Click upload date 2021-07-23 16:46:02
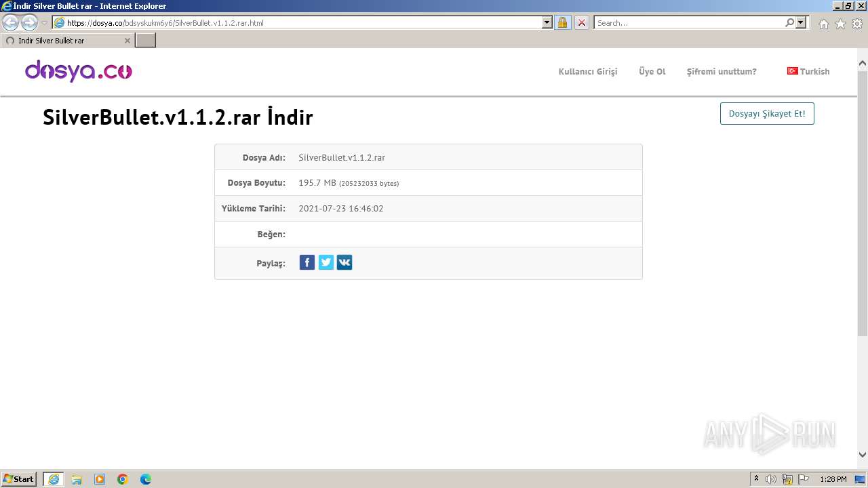The height and width of the screenshot is (488, 868). point(341,209)
